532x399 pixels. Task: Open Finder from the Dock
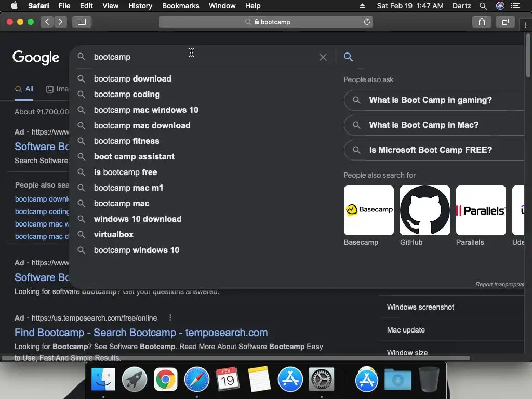[103, 379]
